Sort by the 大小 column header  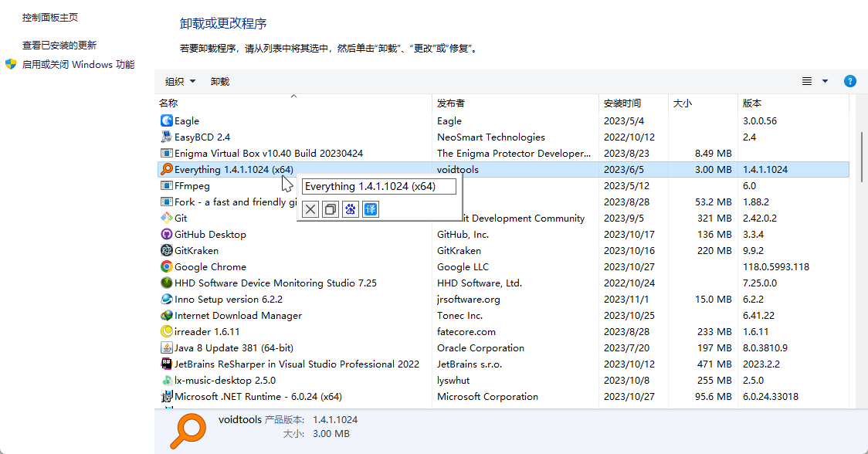(x=703, y=103)
